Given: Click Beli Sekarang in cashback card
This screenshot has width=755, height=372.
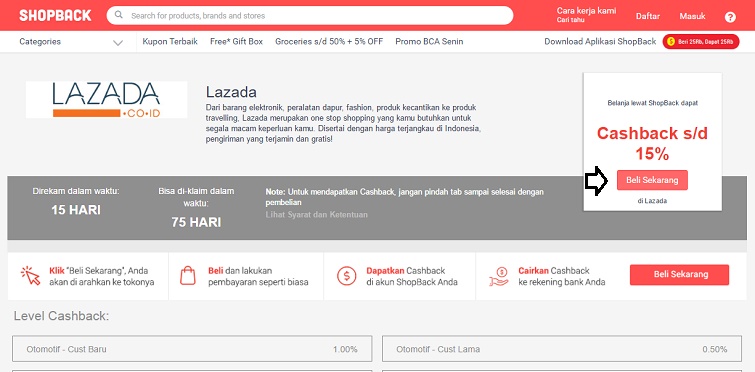Looking at the screenshot, I should pos(652,180).
